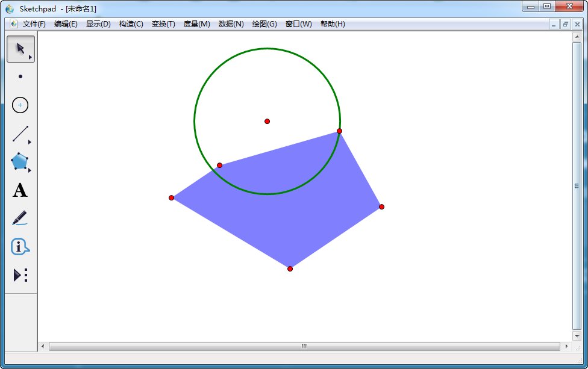This screenshot has height=369, width=588.
Task: Select the Straightedge segment tool
Action: tap(20, 133)
